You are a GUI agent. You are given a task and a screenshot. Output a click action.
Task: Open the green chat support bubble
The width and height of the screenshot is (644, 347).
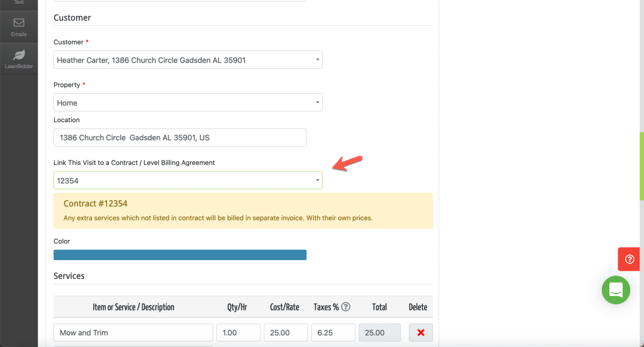[616, 290]
